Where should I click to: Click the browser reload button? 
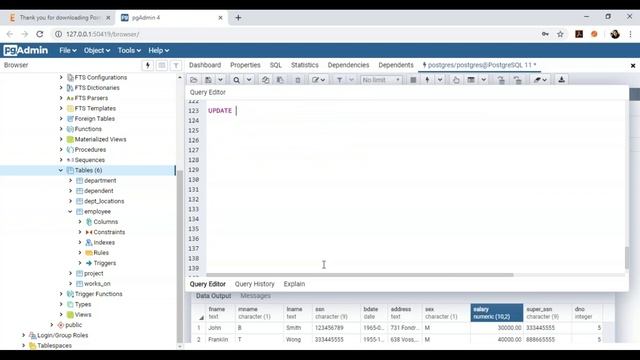[40, 34]
